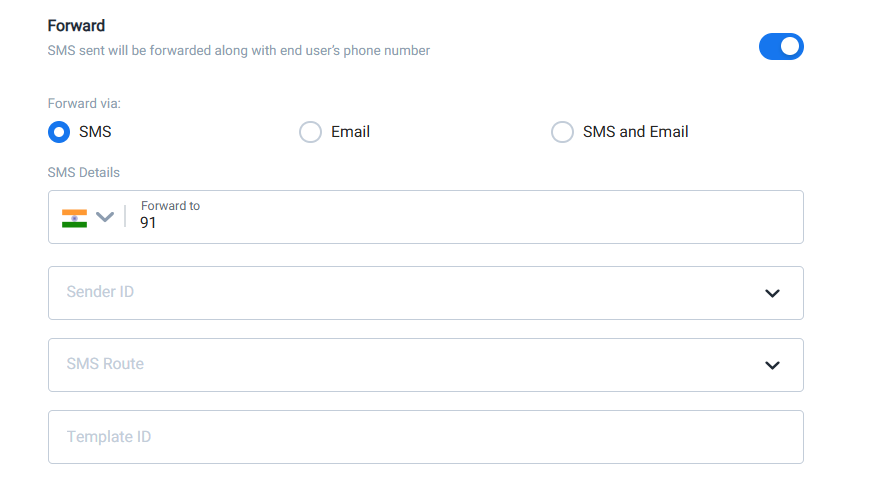
Task: Click the Forward section heading
Action: 76,26
